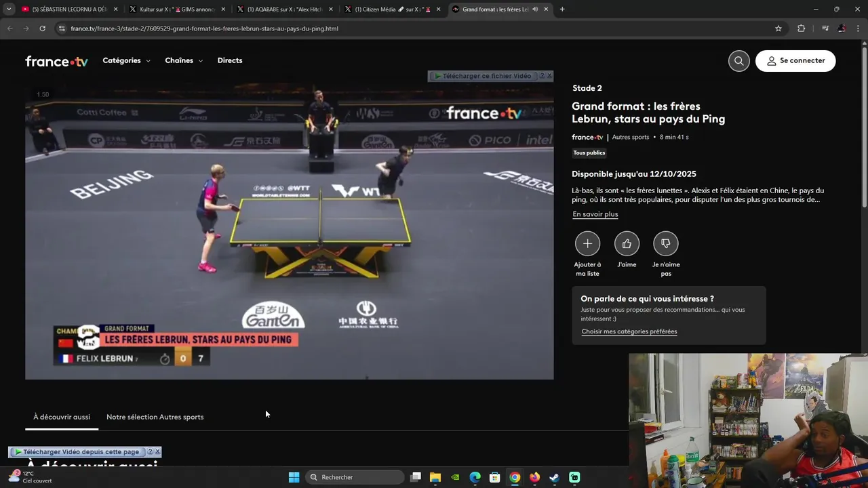This screenshot has height=488, width=868.
Task: Open the Chrome profile avatar icon
Action: pyautogui.click(x=842, y=28)
